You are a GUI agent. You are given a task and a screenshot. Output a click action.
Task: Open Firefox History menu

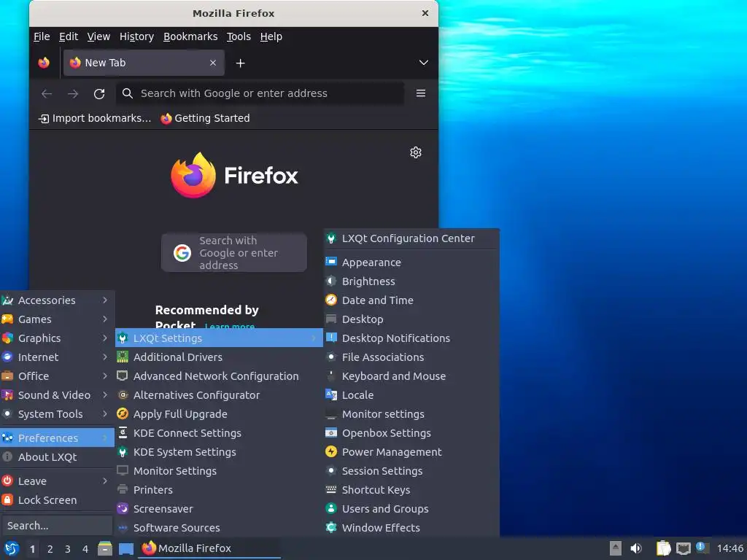click(x=136, y=36)
